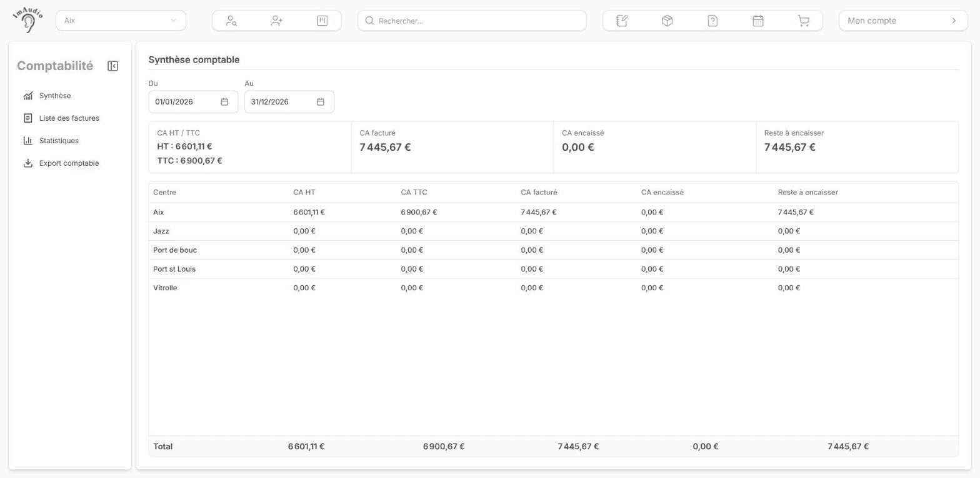The width and height of the screenshot is (980, 478).
Task: Click the Du date field 01/01/2026
Action: pos(193,102)
